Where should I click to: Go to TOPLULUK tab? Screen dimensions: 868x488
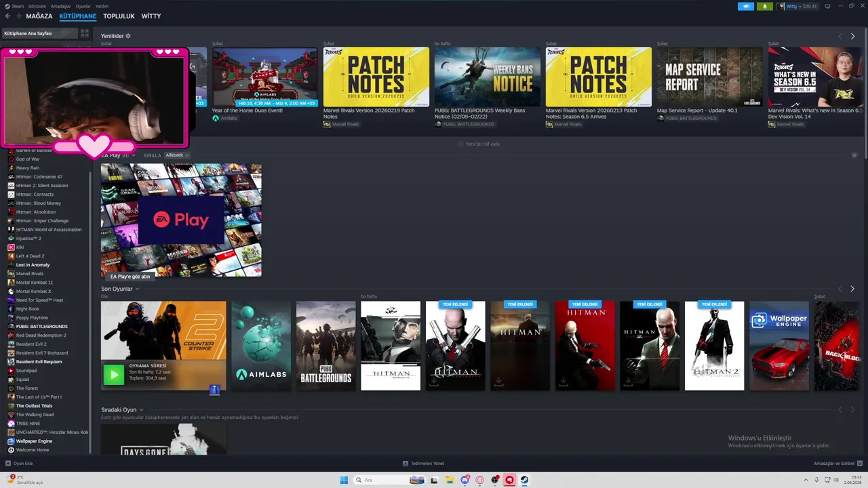[x=119, y=16]
